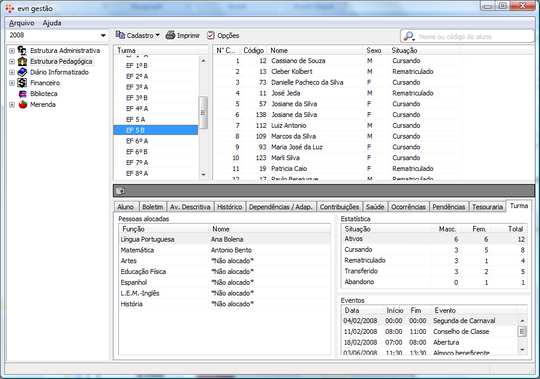
Task: Open the Cadastro dropdown arrow
Action: 157,35
